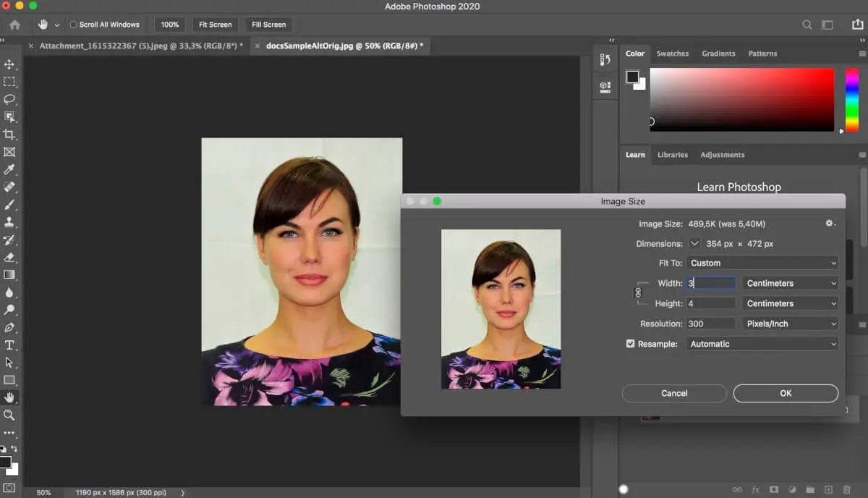Select the Lasso tool
This screenshot has width=868, height=498.
point(9,99)
